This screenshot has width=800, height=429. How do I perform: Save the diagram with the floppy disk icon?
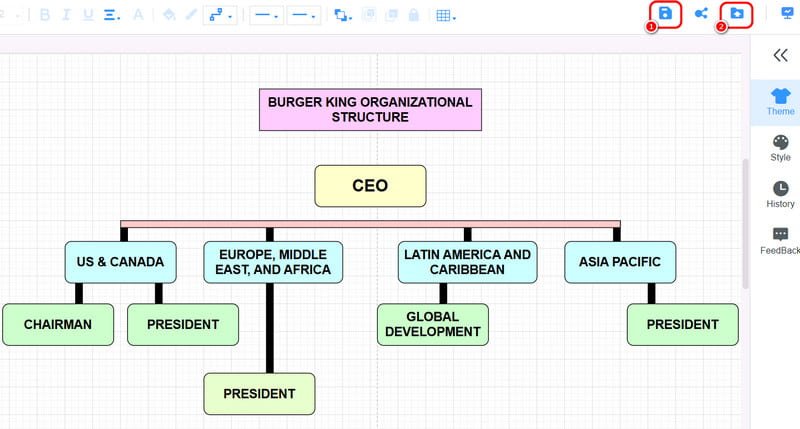pos(665,14)
